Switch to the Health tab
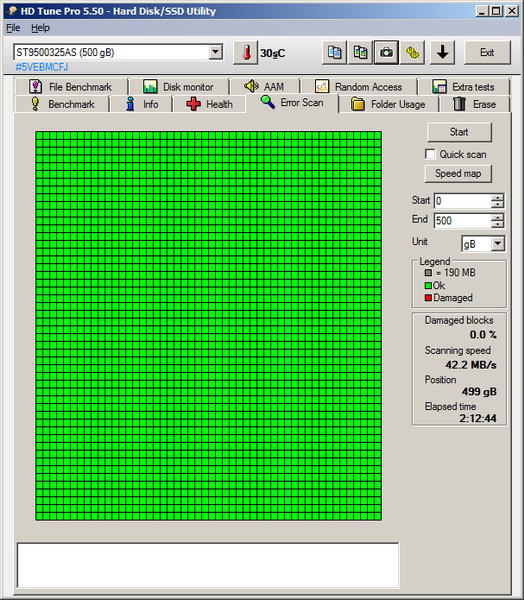This screenshot has height=600, width=524. pos(209,104)
